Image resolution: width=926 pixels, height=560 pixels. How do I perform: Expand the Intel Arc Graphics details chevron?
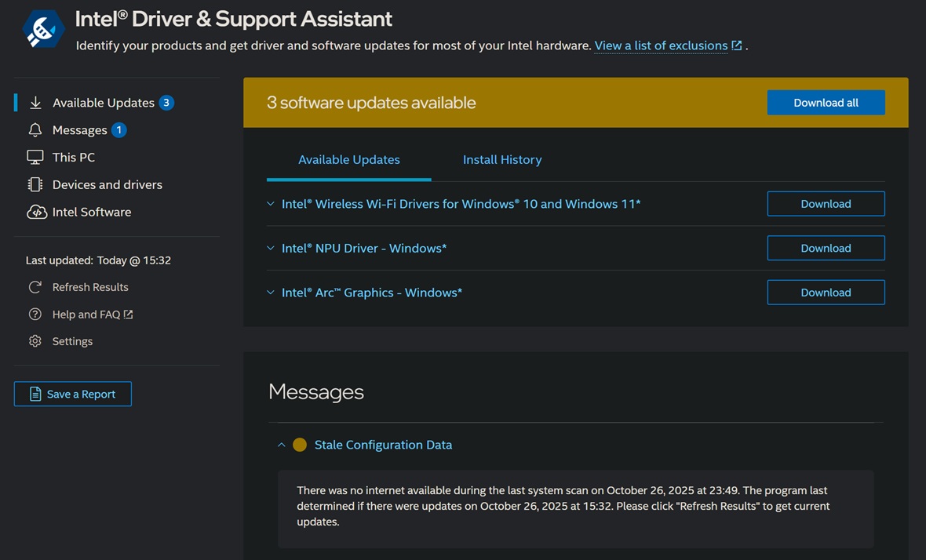click(271, 293)
